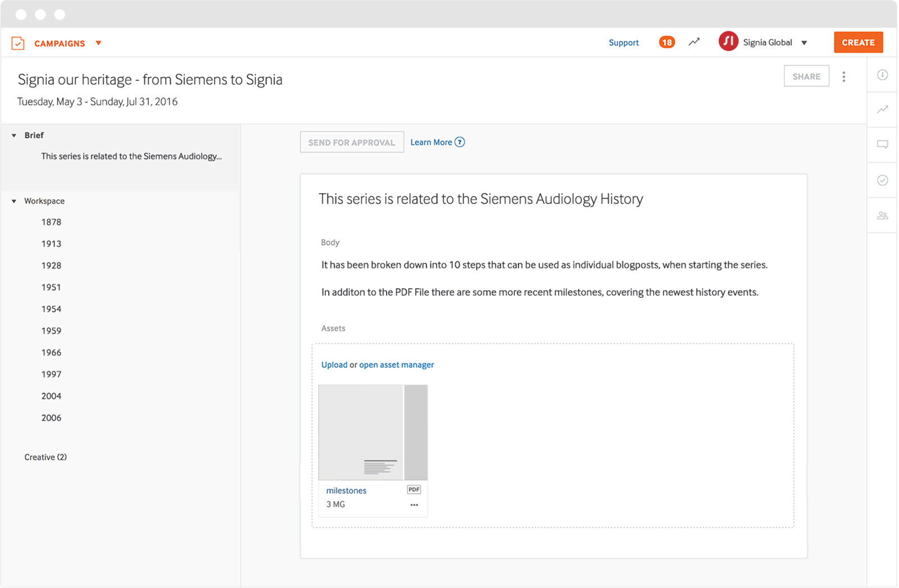The height and width of the screenshot is (588, 899).
Task: Click the SEND FOR APPROVAL button
Action: point(352,142)
